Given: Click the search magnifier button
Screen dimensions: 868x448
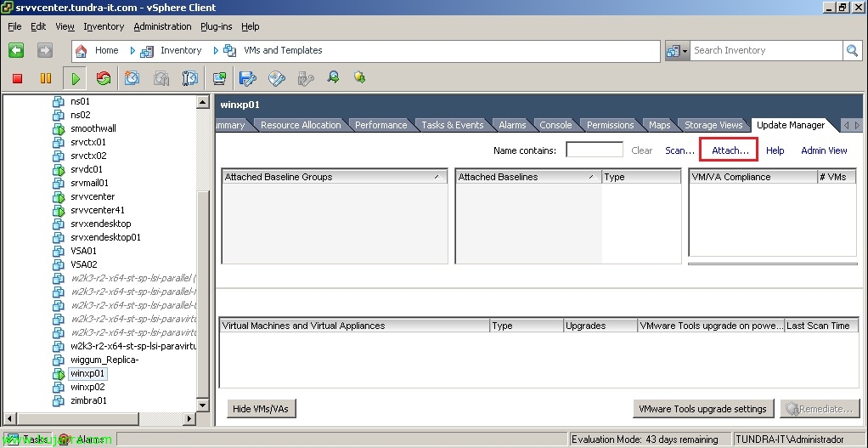Looking at the screenshot, I should click(x=852, y=51).
